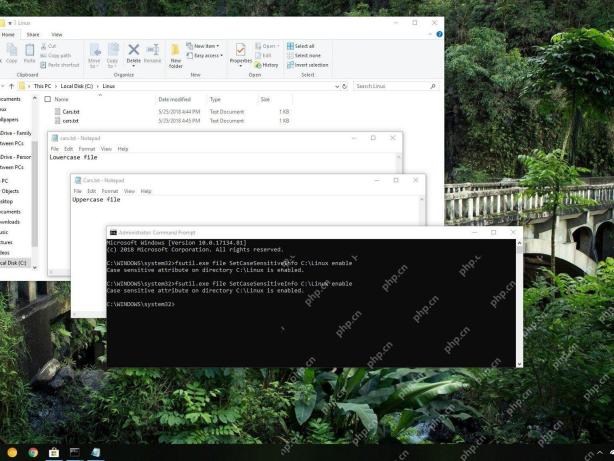The height and width of the screenshot is (461, 614).
Task: Click the orange circular taskbar icon
Action: (x=12, y=452)
